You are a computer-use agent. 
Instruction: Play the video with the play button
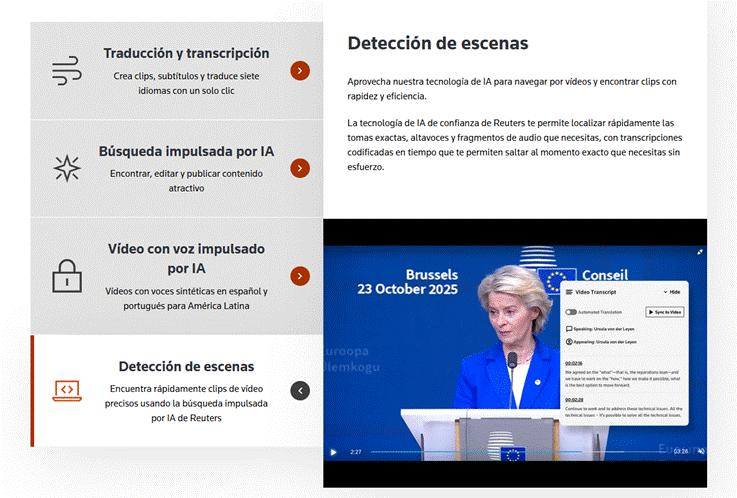point(333,452)
